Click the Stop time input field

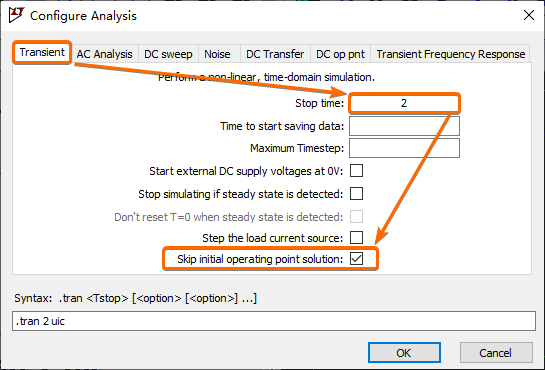click(404, 103)
